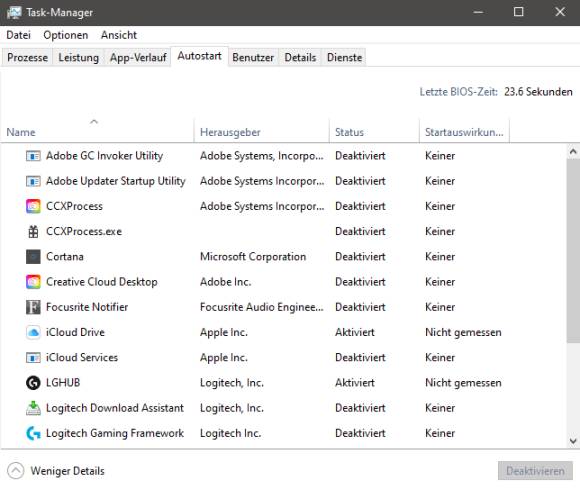Switch to the Prozesse tab
Screen dimensions: 580x490
coord(27,57)
